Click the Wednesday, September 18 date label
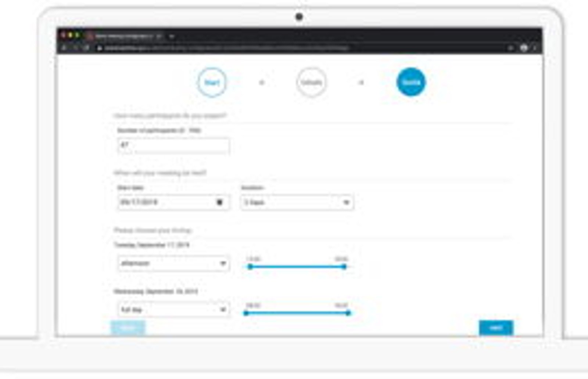Image resolution: width=588 pixels, height=379 pixels. pyautogui.click(x=156, y=292)
